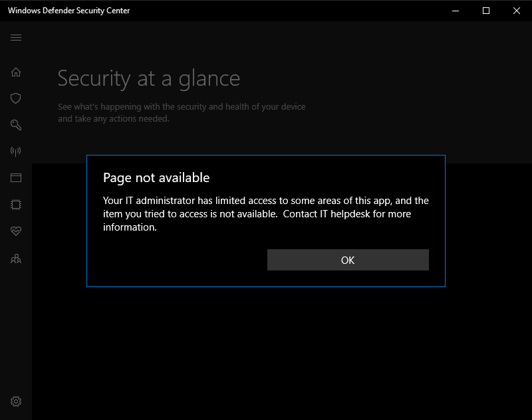The image size is (532, 420).
Task: Click OK on Page not available dialog
Action: click(347, 259)
